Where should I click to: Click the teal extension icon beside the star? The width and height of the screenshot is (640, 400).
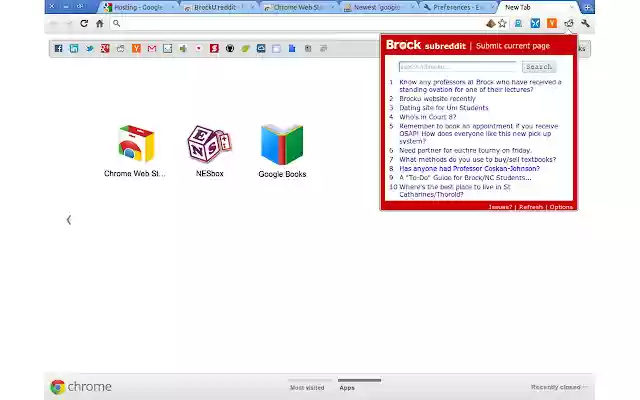pyautogui.click(x=518, y=23)
